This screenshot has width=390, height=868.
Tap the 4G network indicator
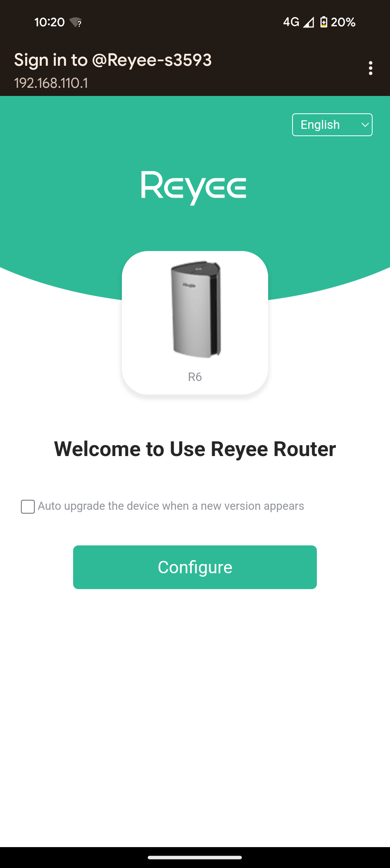click(x=291, y=22)
